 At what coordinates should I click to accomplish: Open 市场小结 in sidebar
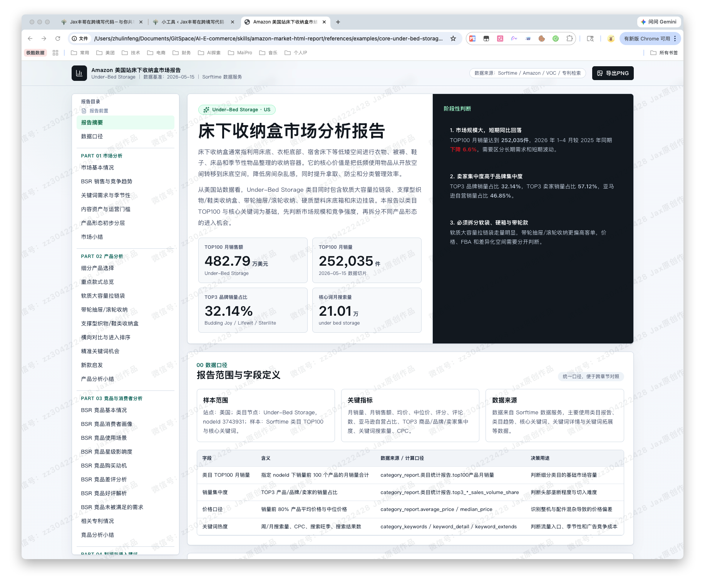pos(126,237)
